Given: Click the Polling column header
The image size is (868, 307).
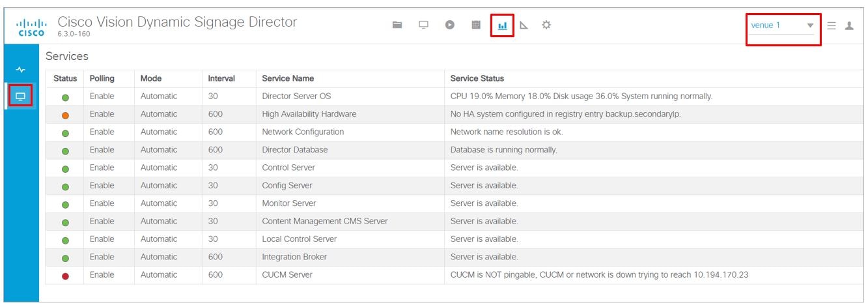Looking at the screenshot, I should point(102,78).
